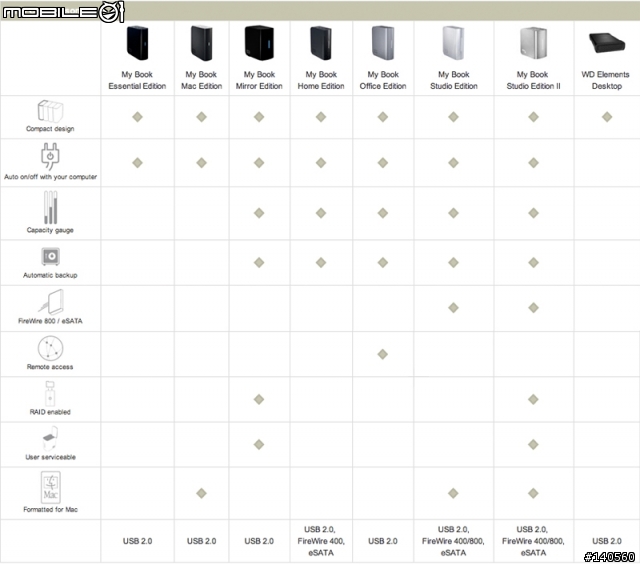640x565 pixels.
Task: Open the My Book Studio Edition II image
Action: 533,43
